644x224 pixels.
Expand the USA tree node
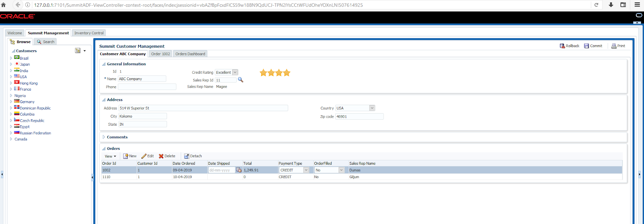11,77
